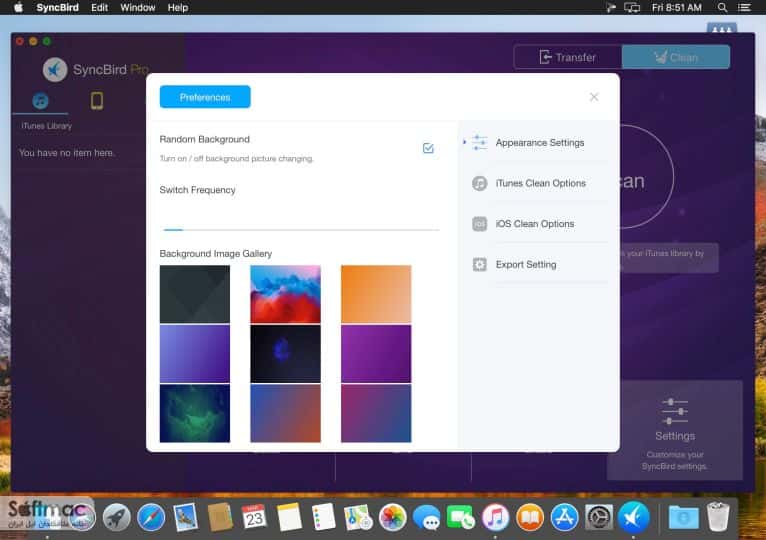Select the iTunes Library music icon
Screen dimensions: 766x540
coord(41,101)
